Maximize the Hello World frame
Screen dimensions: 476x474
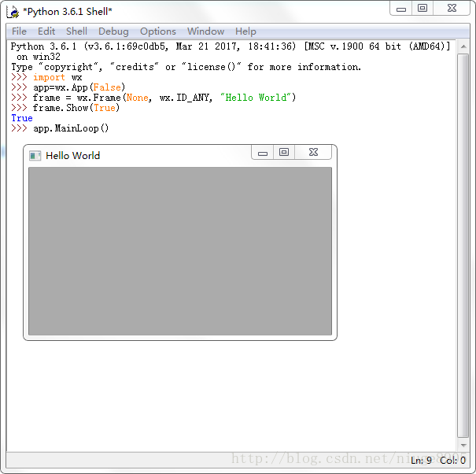[x=284, y=153]
